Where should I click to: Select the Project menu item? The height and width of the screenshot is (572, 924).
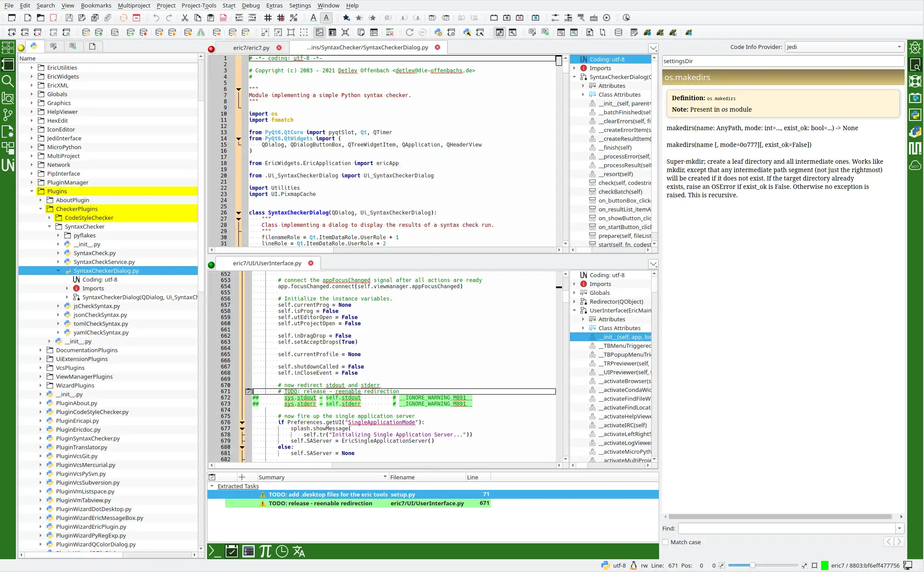(166, 5)
